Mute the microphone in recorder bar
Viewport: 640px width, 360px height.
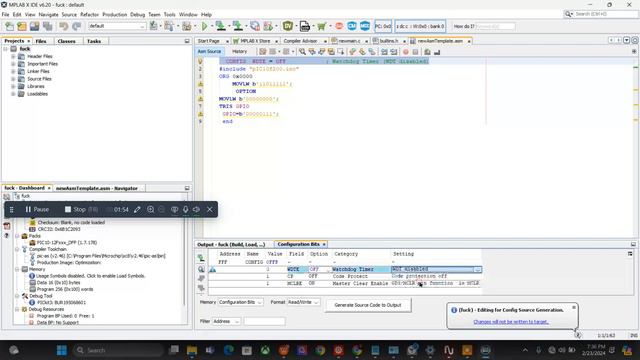186,209
